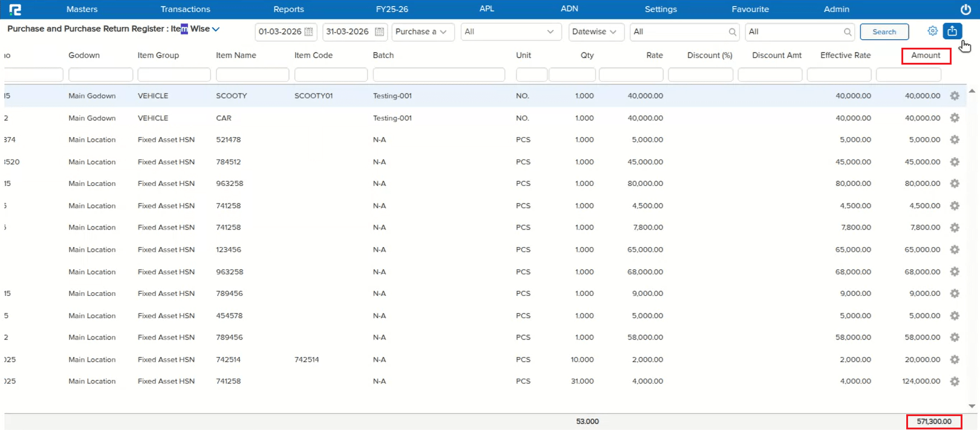Open the ADN menu
The height and width of the screenshot is (430, 980).
570,8
